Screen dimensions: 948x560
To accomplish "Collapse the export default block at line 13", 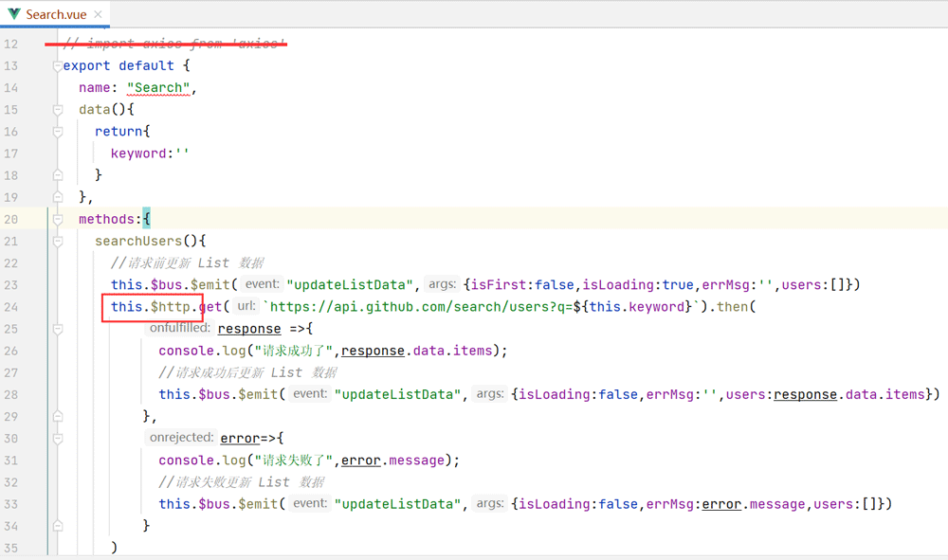I will pyautogui.click(x=58, y=65).
